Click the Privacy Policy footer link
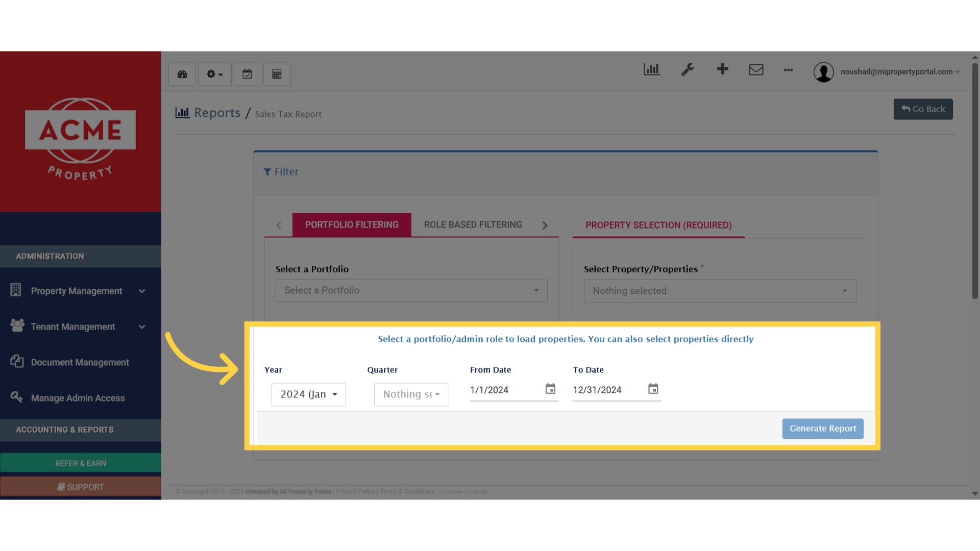Image resolution: width=980 pixels, height=551 pixels. [355, 492]
